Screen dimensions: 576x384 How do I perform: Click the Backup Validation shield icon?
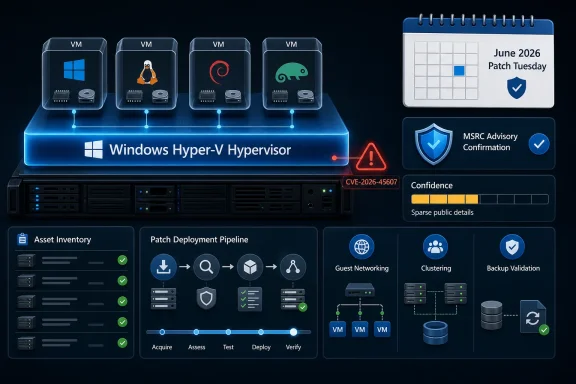512,247
